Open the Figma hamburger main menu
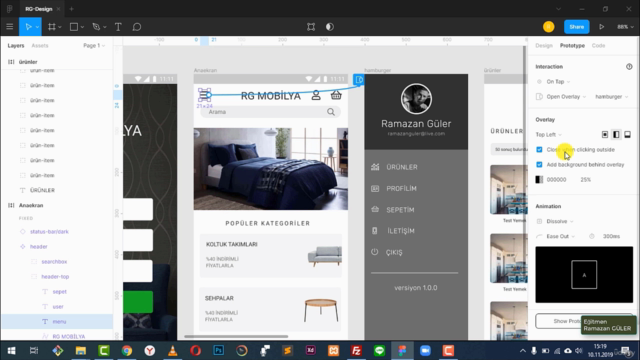Viewport: 640px width, 360px height. [9, 27]
